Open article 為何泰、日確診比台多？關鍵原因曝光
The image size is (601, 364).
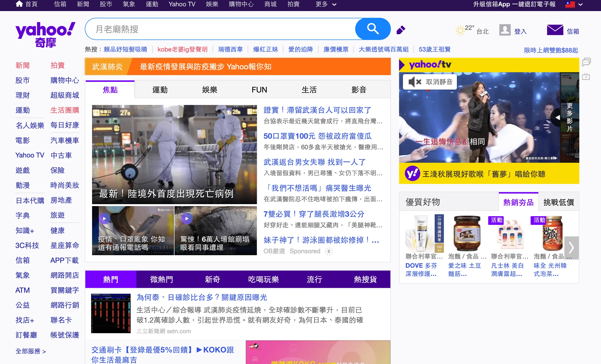point(202,297)
